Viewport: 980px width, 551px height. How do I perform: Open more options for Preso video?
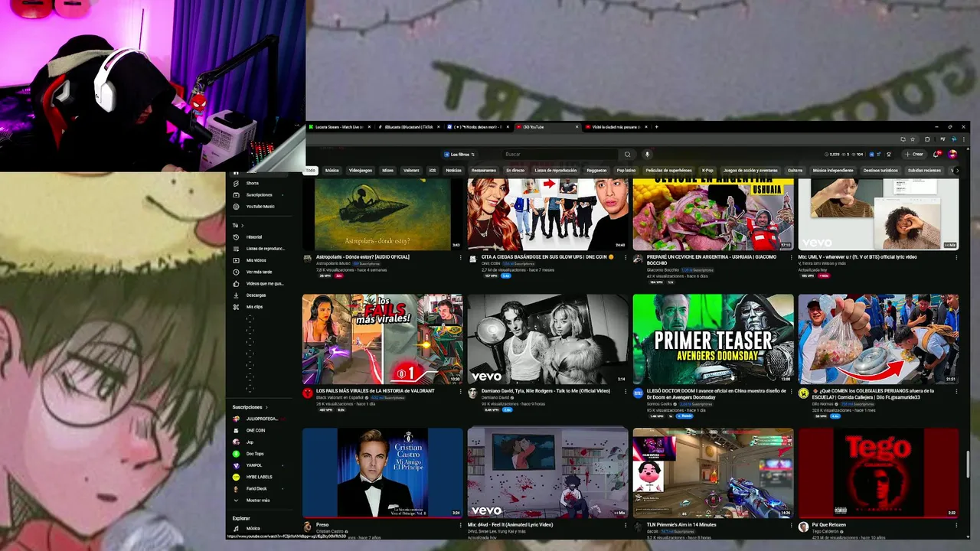coord(461,526)
